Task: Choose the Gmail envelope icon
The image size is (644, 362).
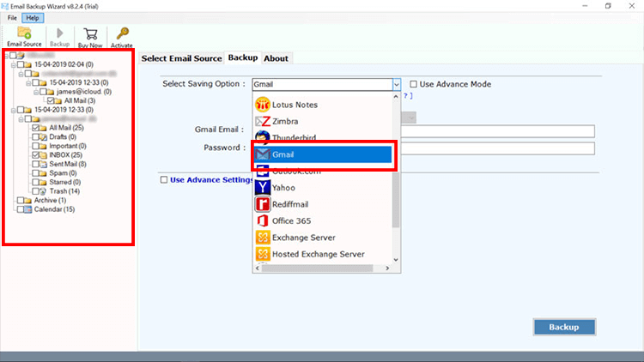Action: click(263, 154)
